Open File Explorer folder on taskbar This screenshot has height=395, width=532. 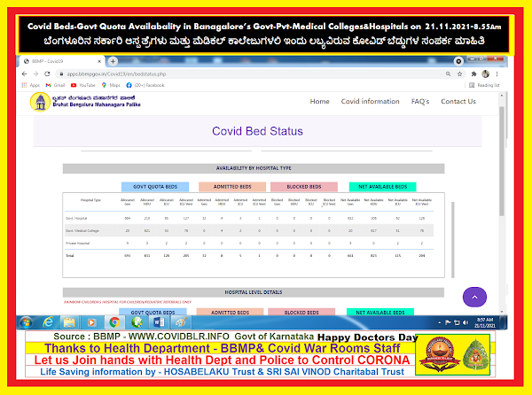[69, 322]
